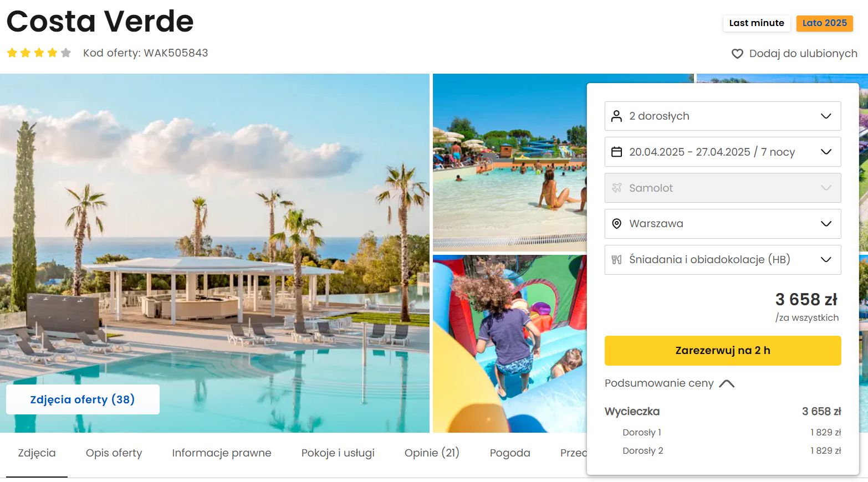868x482 pixels.
Task: Select the Pokoje i usługi tab
Action: pos(338,453)
